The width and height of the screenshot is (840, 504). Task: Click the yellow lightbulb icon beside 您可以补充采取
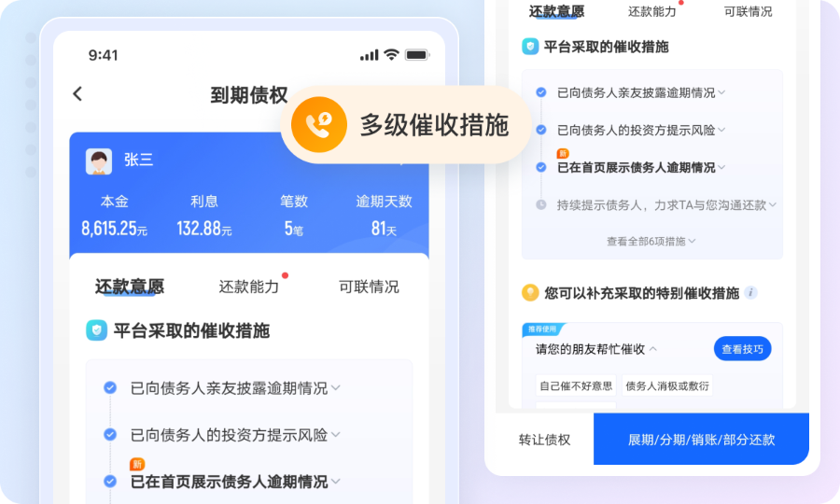pos(530,292)
